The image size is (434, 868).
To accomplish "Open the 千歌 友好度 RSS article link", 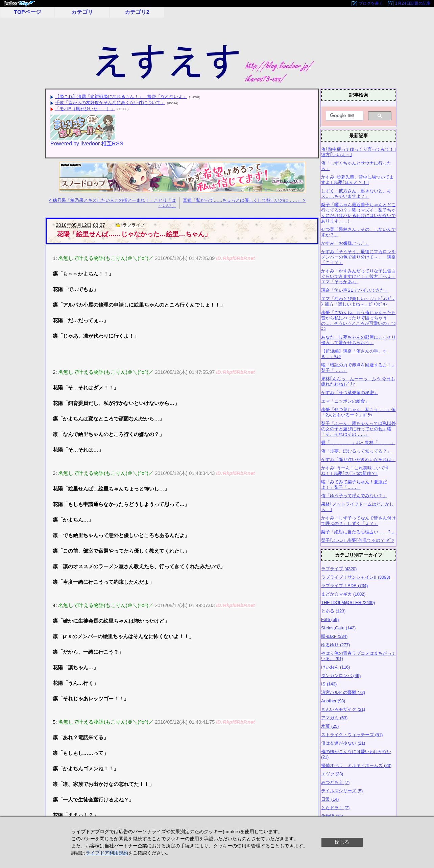I will [110, 103].
